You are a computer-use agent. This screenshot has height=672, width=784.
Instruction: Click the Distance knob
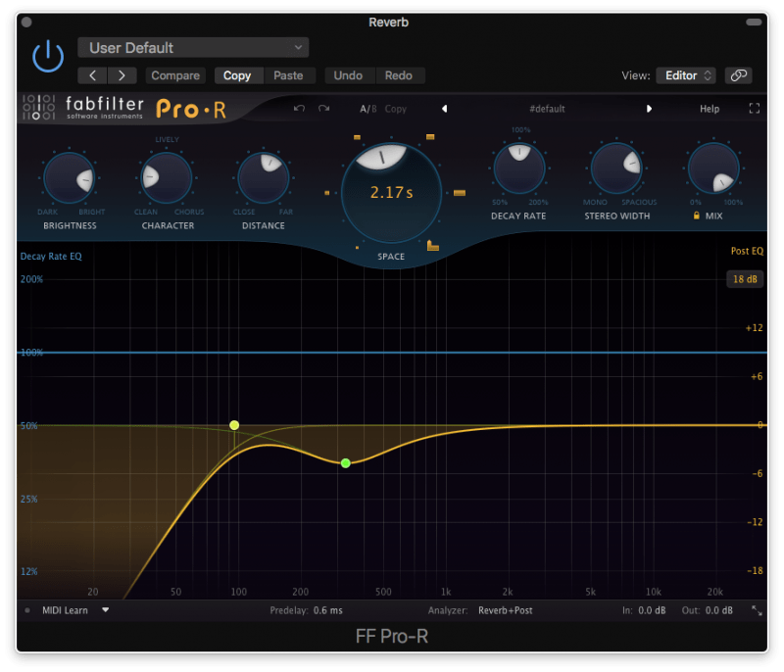coord(264,178)
